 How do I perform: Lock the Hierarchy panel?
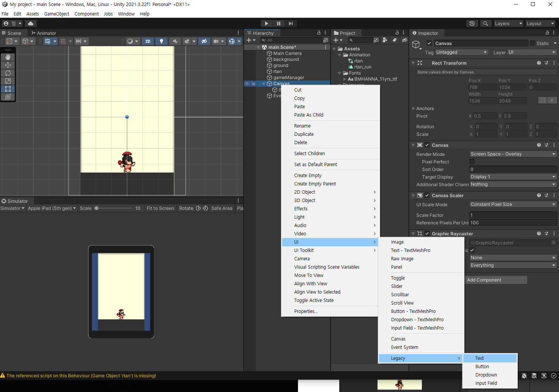click(x=319, y=33)
